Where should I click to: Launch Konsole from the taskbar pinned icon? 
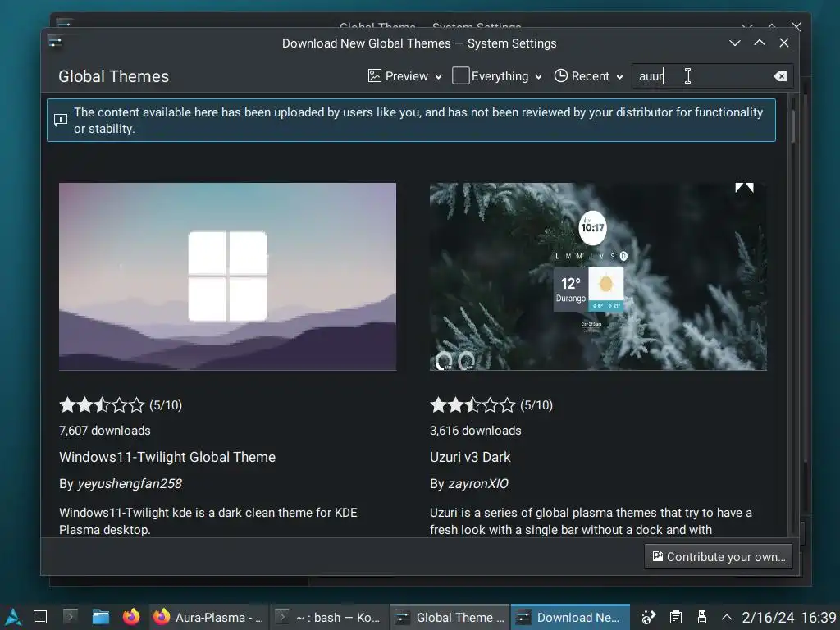click(70, 617)
